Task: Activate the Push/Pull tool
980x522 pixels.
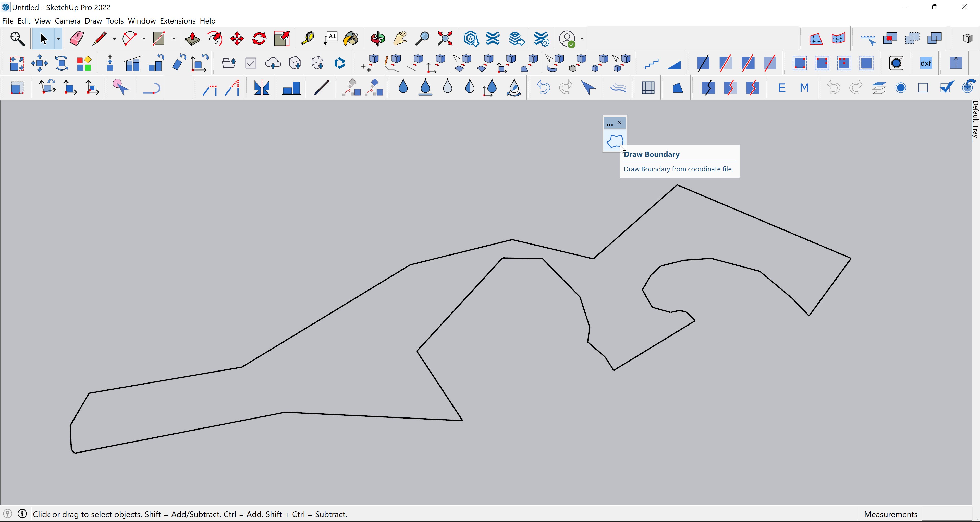Action: (192, 39)
